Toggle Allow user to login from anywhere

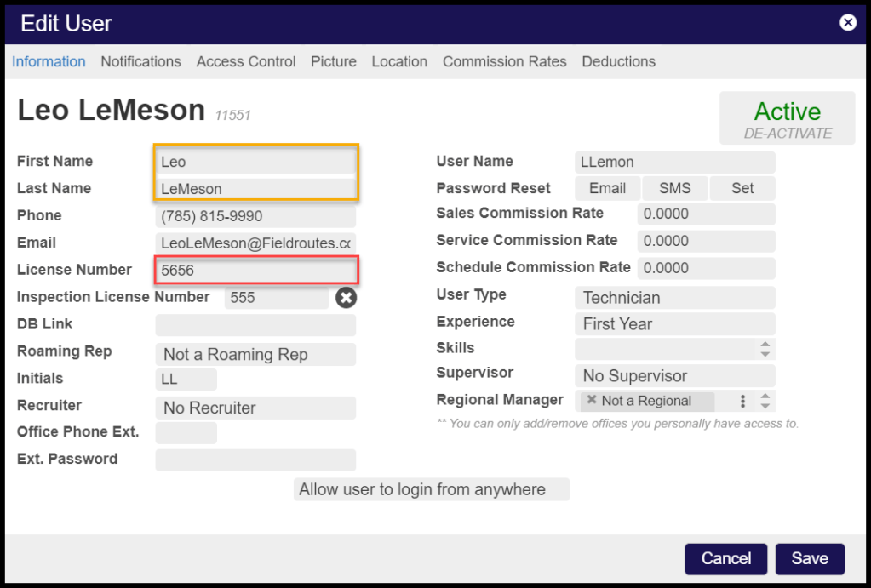coord(431,489)
